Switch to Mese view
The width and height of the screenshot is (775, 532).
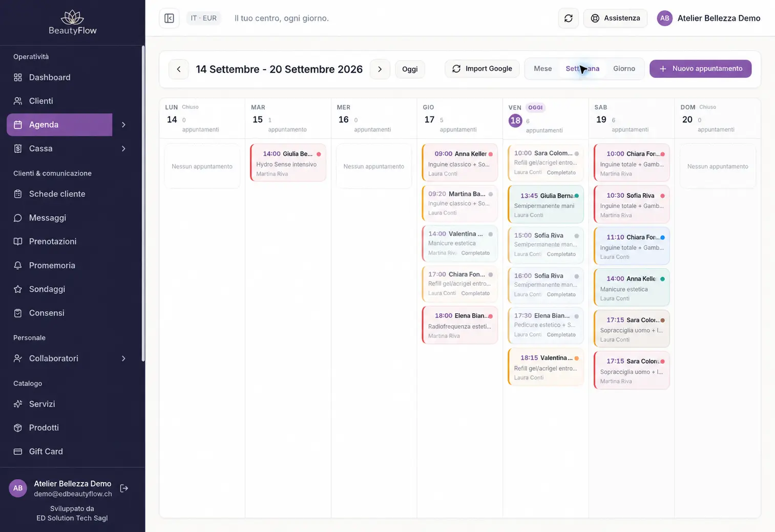[543, 69]
